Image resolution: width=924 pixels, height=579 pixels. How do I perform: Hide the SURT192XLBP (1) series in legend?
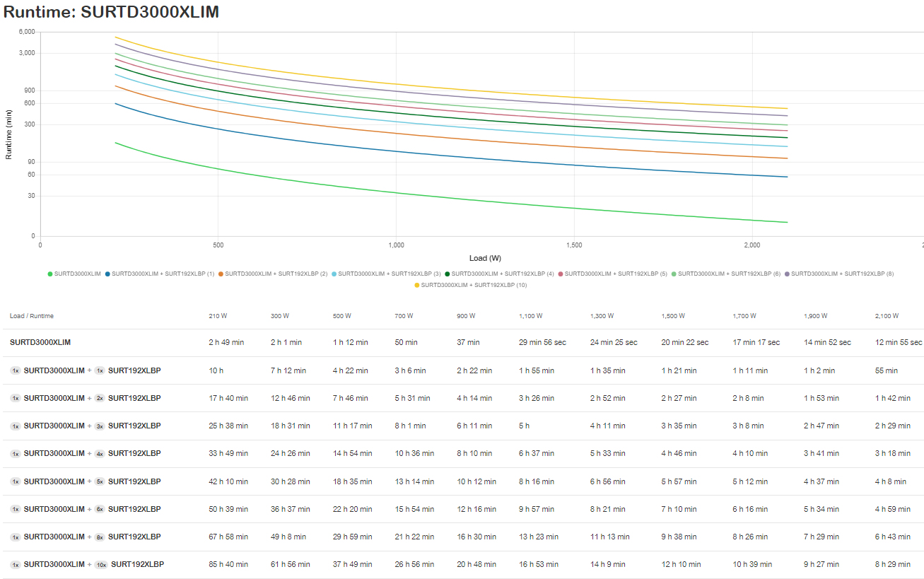[159, 274]
